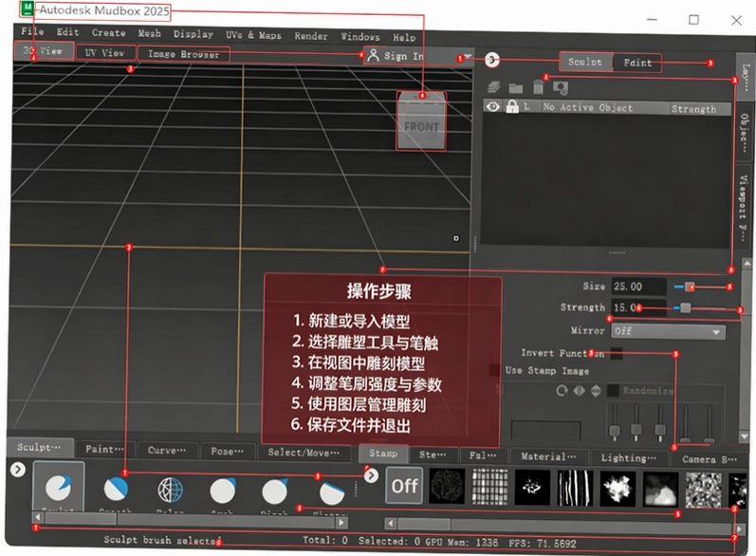Open the Mesh menu
Screen dimensions: 756x556
[150, 33]
